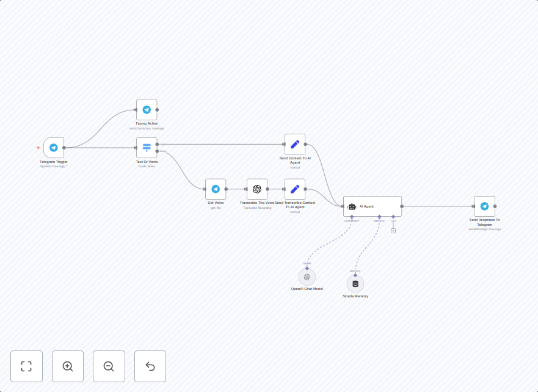Click the AI Agent robot icon
Screen dimensions: 538x392
[x=352, y=206]
